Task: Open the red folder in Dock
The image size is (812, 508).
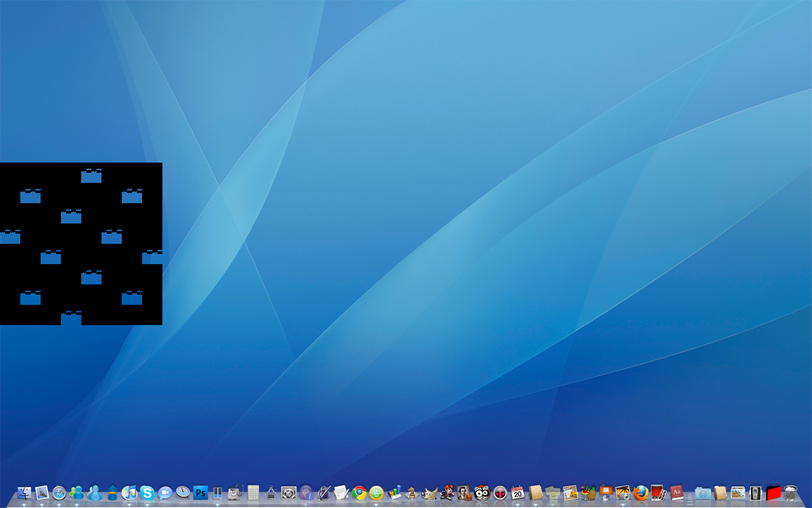Action: 773,492
